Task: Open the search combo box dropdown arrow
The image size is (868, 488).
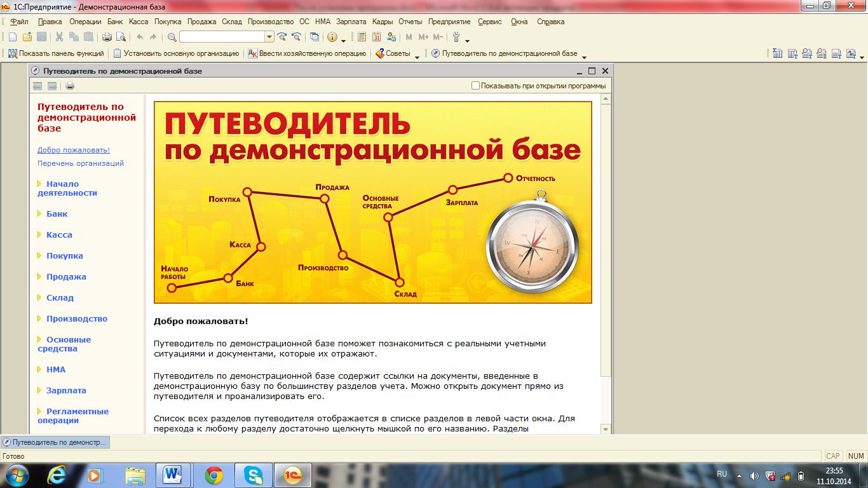Action: tap(269, 37)
